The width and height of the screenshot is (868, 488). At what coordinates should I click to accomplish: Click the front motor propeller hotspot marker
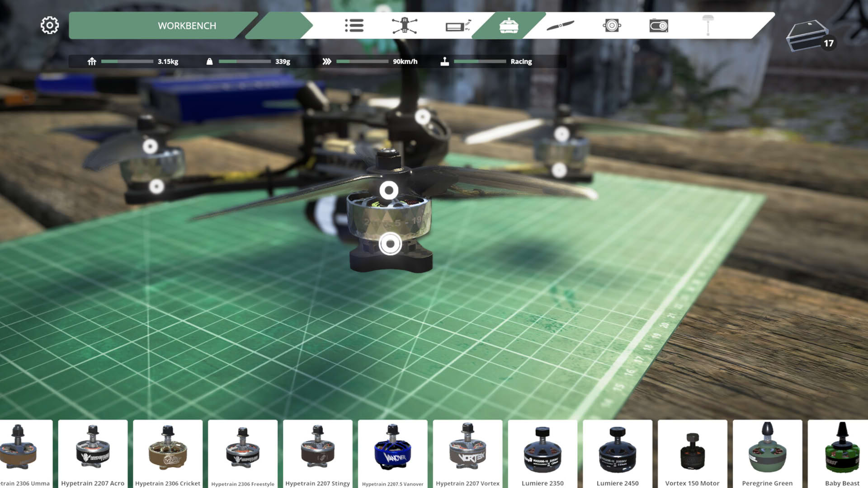coord(389,190)
